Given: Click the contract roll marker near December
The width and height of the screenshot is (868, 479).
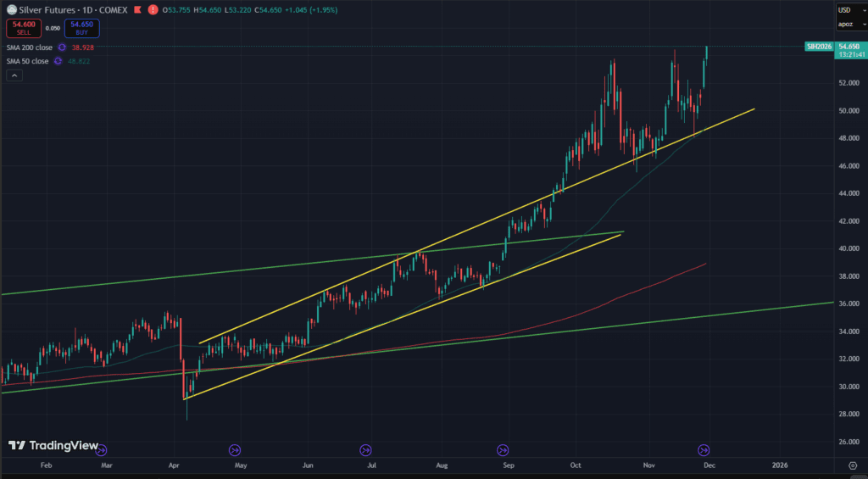Looking at the screenshot, I should click(703, 449).
